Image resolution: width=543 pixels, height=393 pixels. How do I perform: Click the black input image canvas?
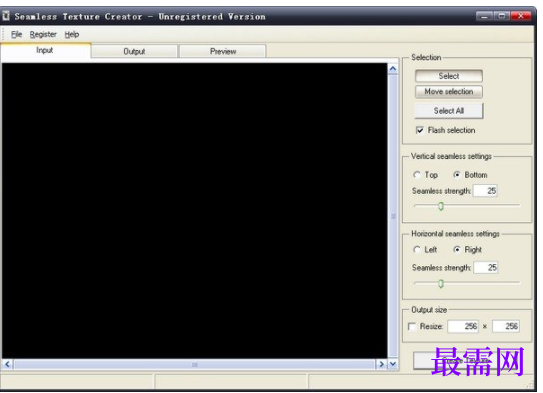pos(195,211)
